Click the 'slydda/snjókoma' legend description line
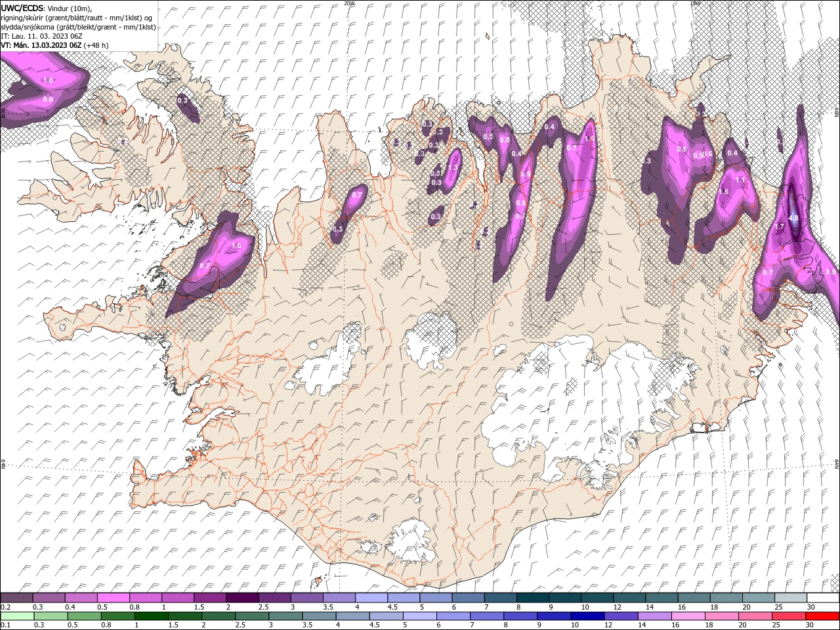This screenshot has height=630, width=840. [78, 27]
